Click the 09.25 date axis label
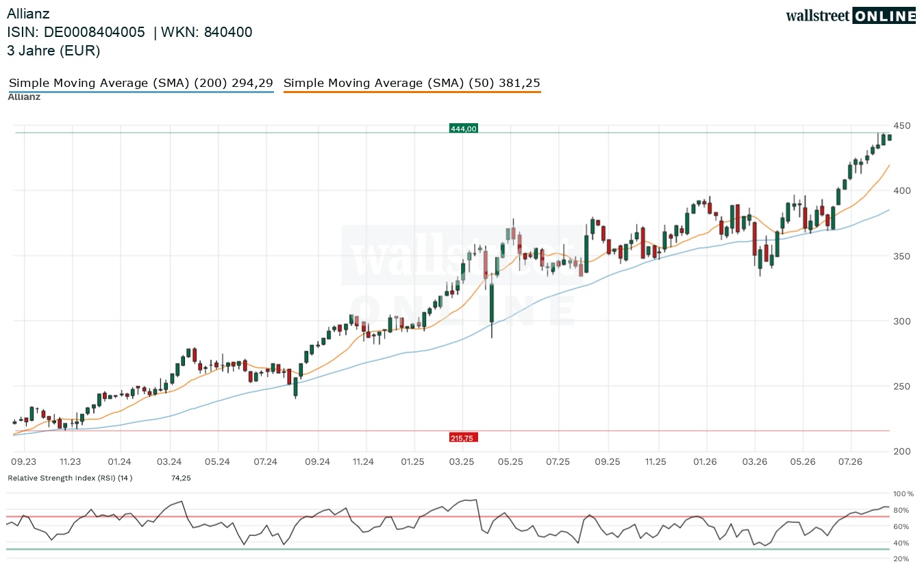 click(x=608, y=462)
